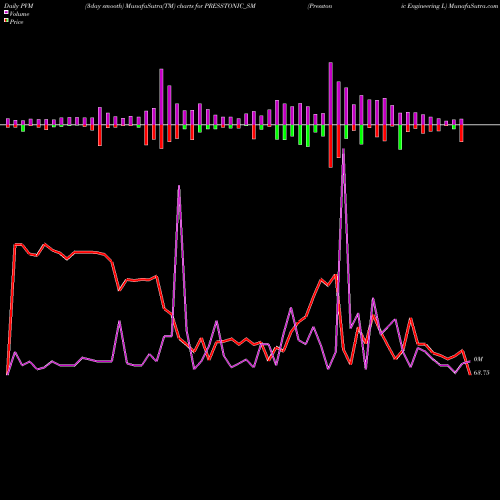Screen dimensions: 500x500
Task: Select the 'Price' legend label
Action: pyautogui.click(x=16, y=22)
